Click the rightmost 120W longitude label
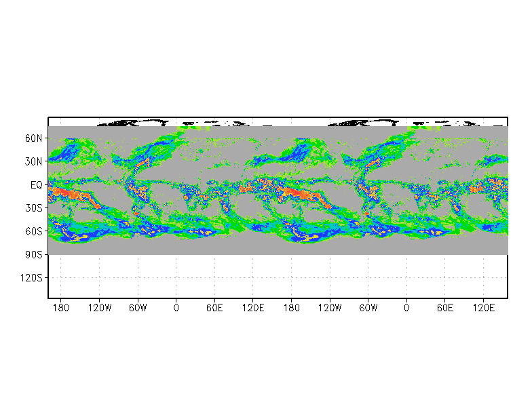 click(x=330, y=308)
